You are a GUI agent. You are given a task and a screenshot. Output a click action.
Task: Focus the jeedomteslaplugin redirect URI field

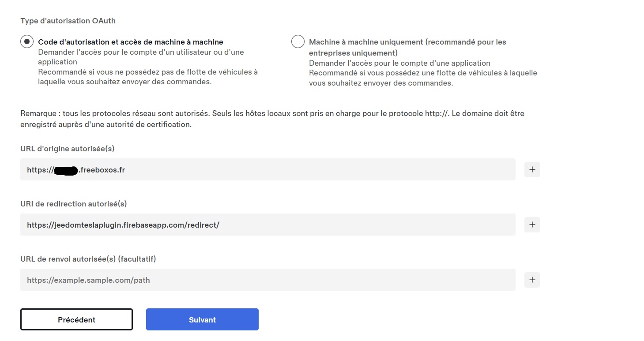[267, 225]
